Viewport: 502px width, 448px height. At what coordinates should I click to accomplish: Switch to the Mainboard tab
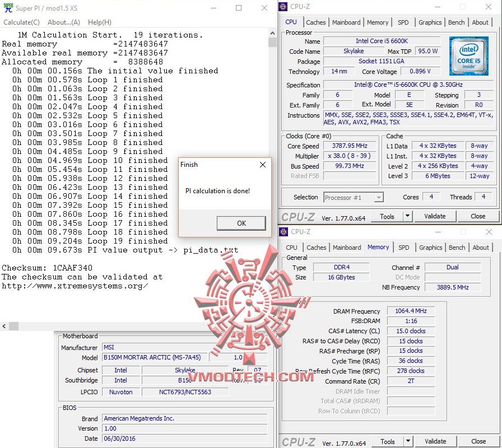coord(346,22)
